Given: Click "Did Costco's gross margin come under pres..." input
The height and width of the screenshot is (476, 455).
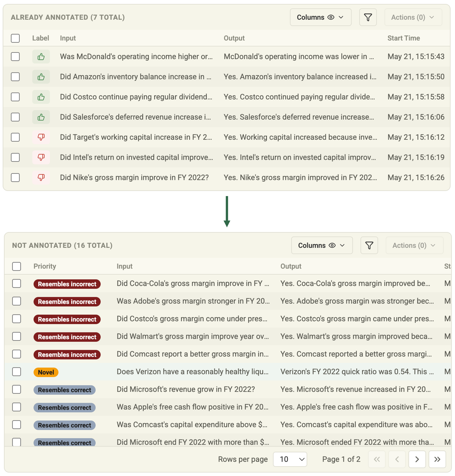Looking at the screenshot, I should tap(192, 319).
